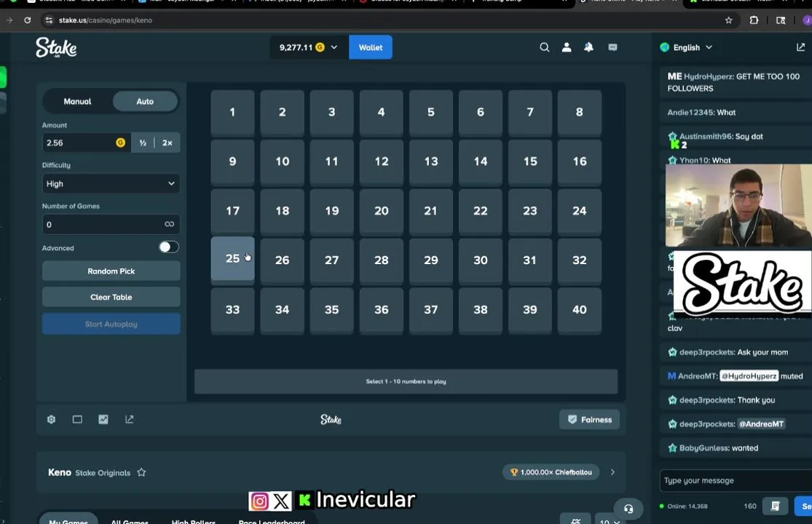
Task: Pop out the game window icon
Action: [x=130, y=419]
